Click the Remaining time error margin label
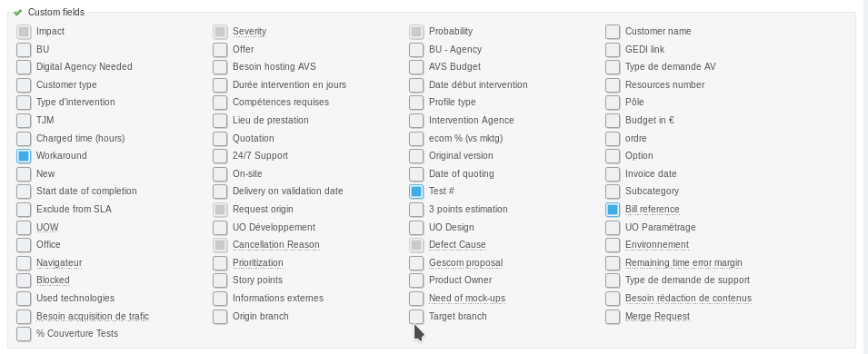The height and width of the screenshot is (354, 868). click(683, 262)
